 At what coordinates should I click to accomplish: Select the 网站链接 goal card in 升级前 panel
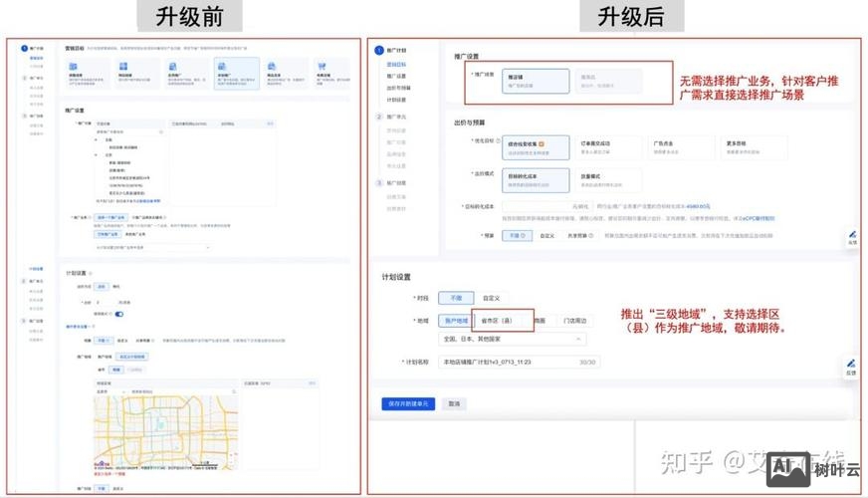coord(137,73)
